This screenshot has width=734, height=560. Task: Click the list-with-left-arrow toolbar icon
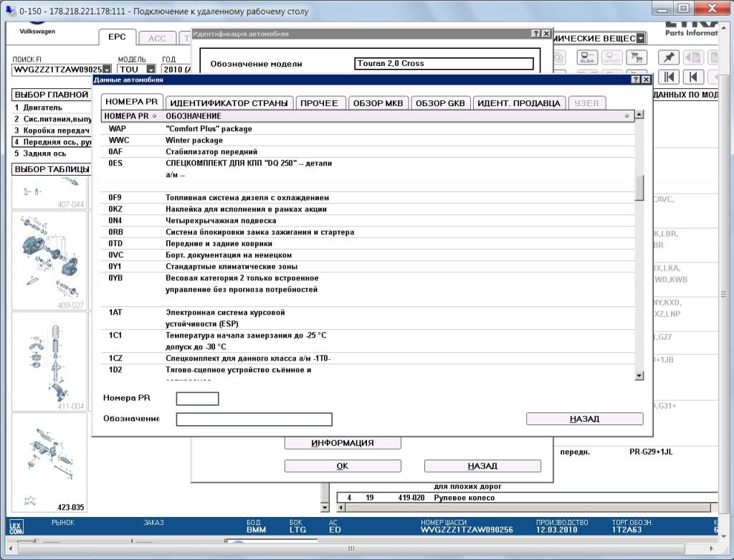pos(693,57)
